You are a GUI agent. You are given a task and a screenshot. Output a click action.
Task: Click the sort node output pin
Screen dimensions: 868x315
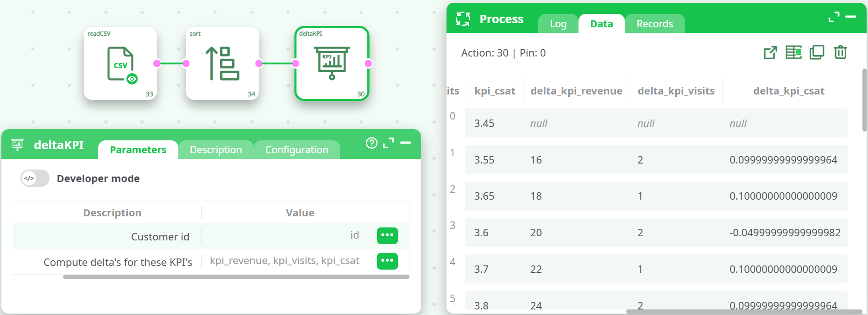(259, 63)
